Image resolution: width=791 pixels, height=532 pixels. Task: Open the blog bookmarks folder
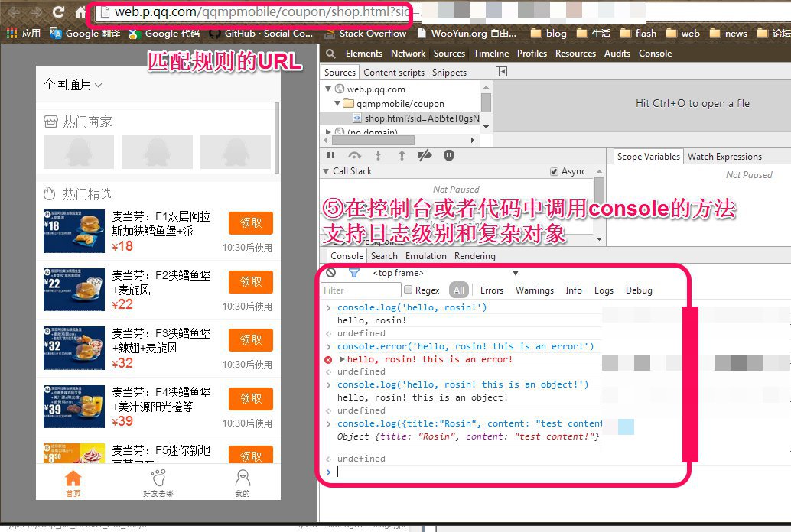548,34
